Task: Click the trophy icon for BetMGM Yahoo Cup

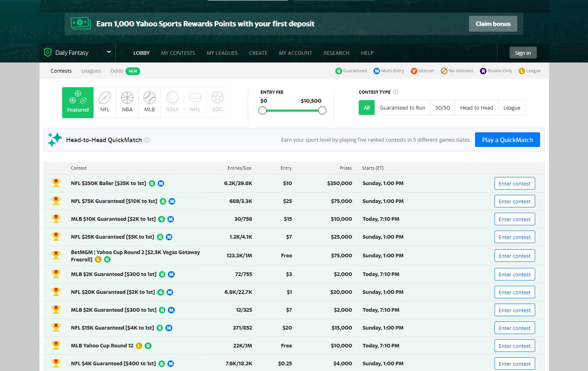Action: 56,255
